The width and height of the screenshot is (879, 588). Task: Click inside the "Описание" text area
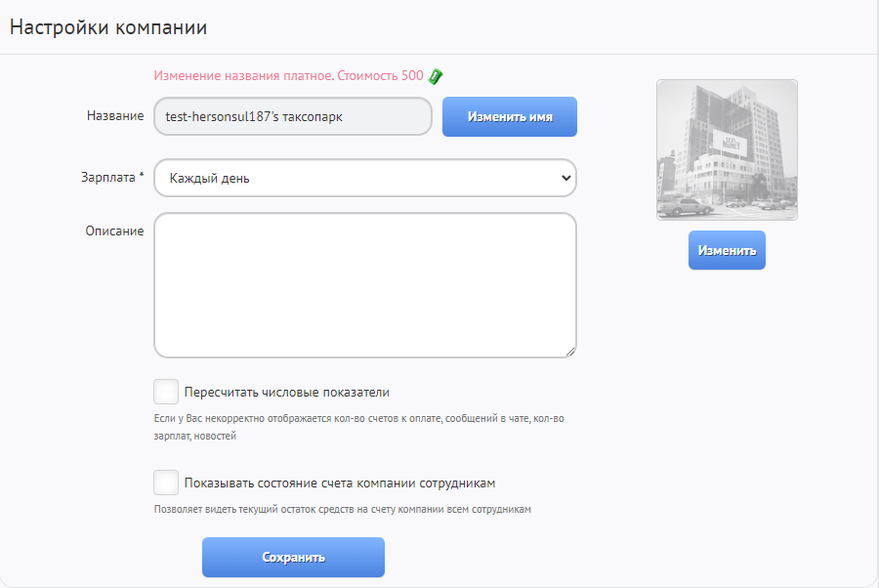click(x=364, y=285)
